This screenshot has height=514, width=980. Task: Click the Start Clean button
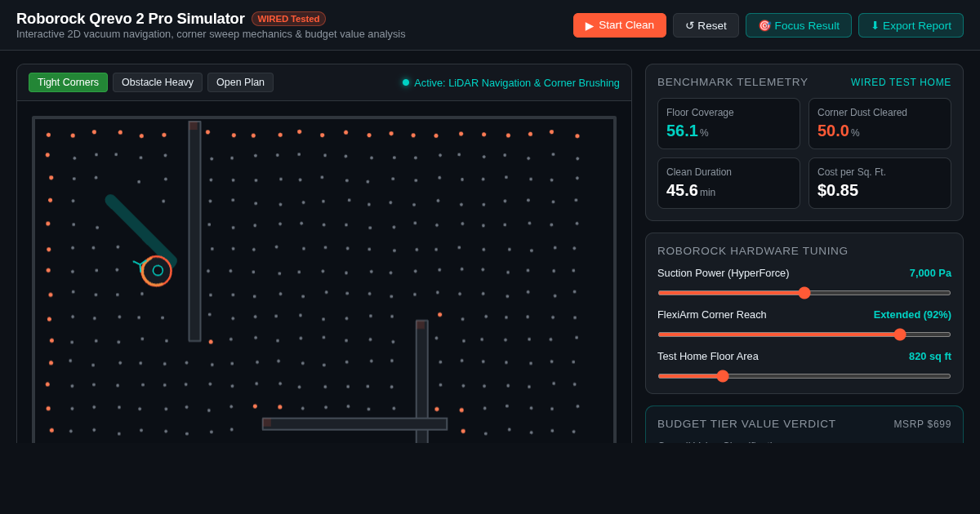[x=620, y=25]
